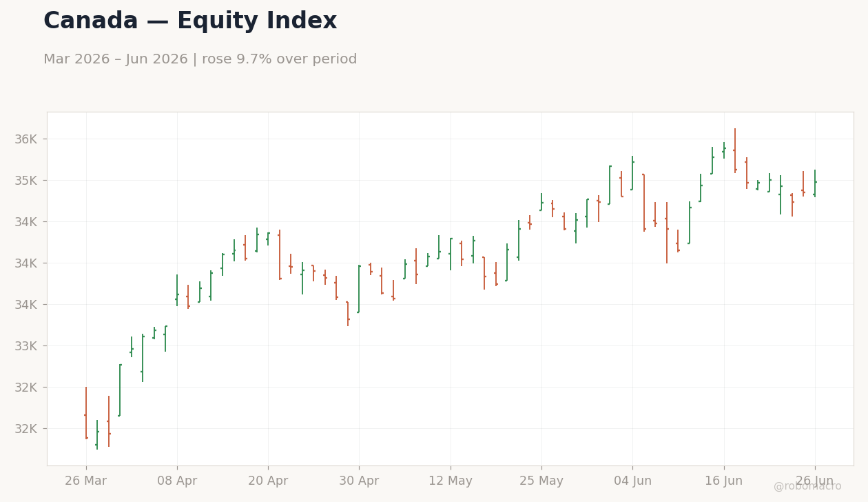868x502 pixels.
Task: Select the 26 Jun x-axis label
Action: pyautogui.click(x=815, y=481)
